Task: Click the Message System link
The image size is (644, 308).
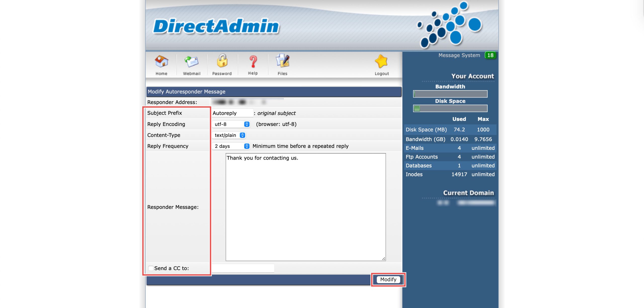Action: coord(459,55)
